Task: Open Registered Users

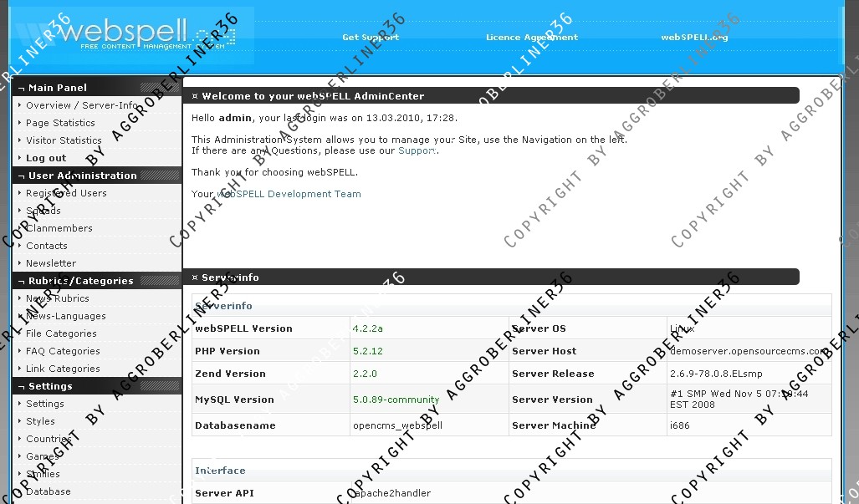Action: [x=66, y=192]
